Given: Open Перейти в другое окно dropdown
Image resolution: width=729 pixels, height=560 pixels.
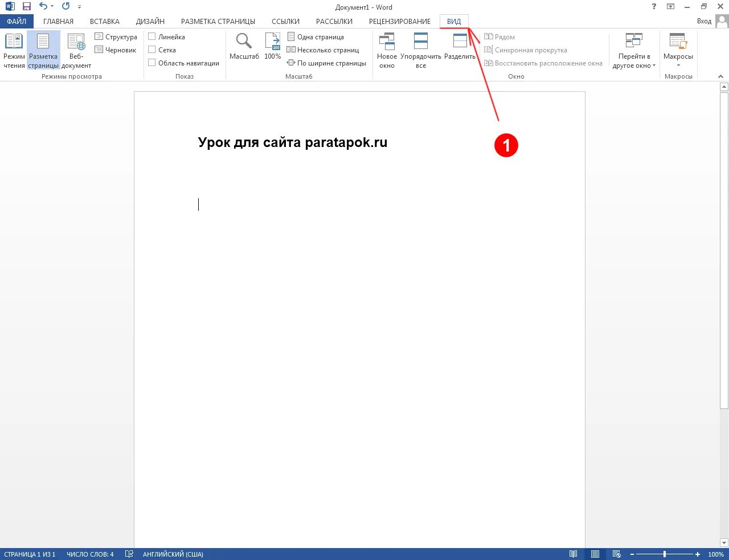Looking at the screenshot, I should click(634, 51).
